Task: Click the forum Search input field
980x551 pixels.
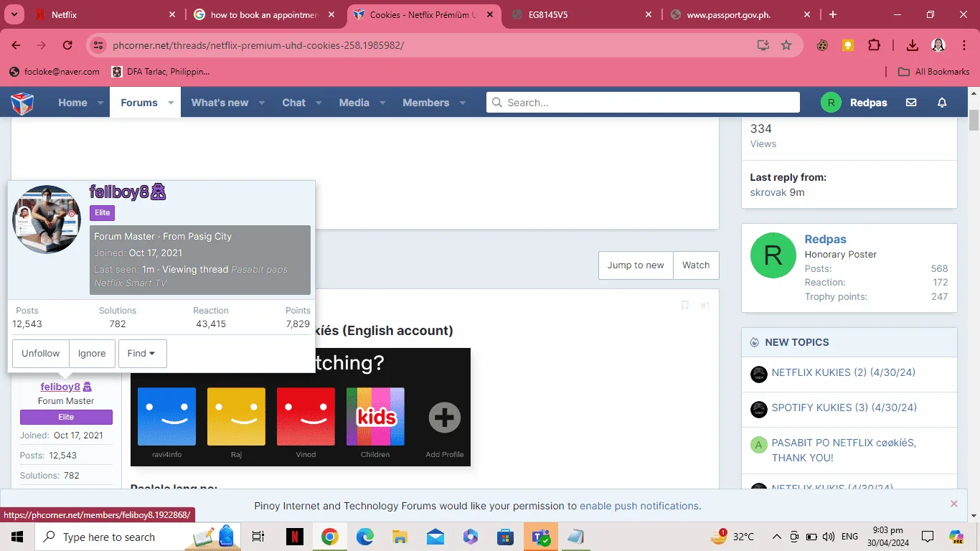Action: point(643,103)
